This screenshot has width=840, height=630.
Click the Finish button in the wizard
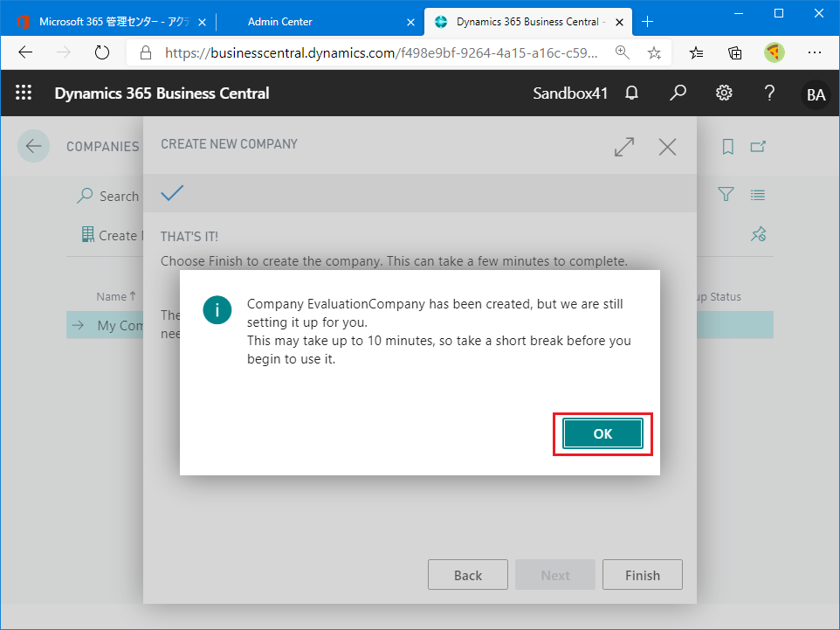643,575
